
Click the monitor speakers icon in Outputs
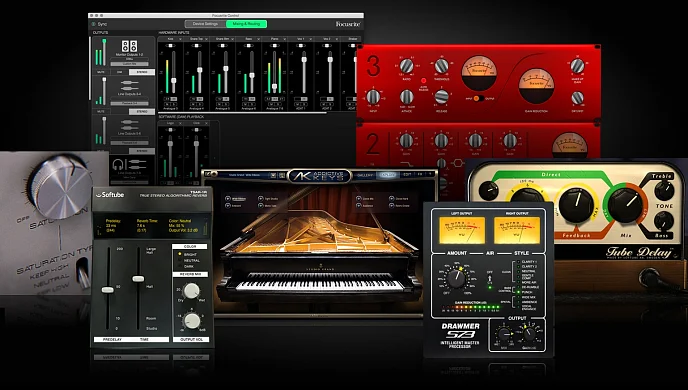click(129, 46)
